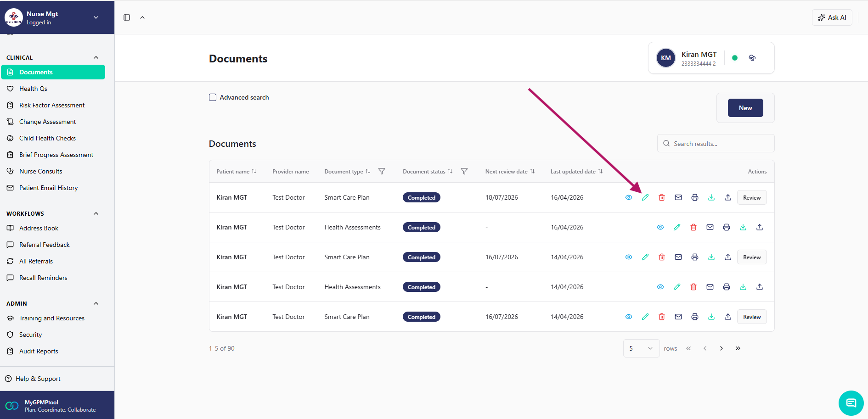The height and width of the screenshot is (419, 868).
Task: View the first row document with the eye icon
Action: tap(629, 197)
